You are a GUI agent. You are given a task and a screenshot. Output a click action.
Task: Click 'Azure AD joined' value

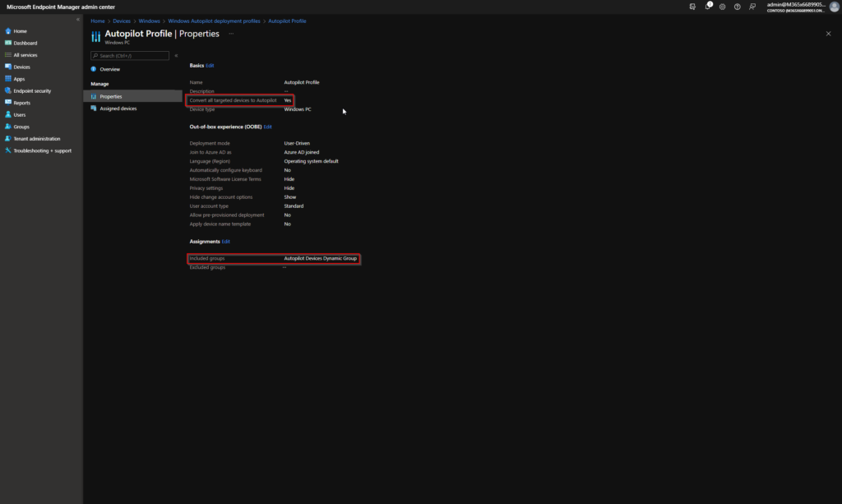301,152
